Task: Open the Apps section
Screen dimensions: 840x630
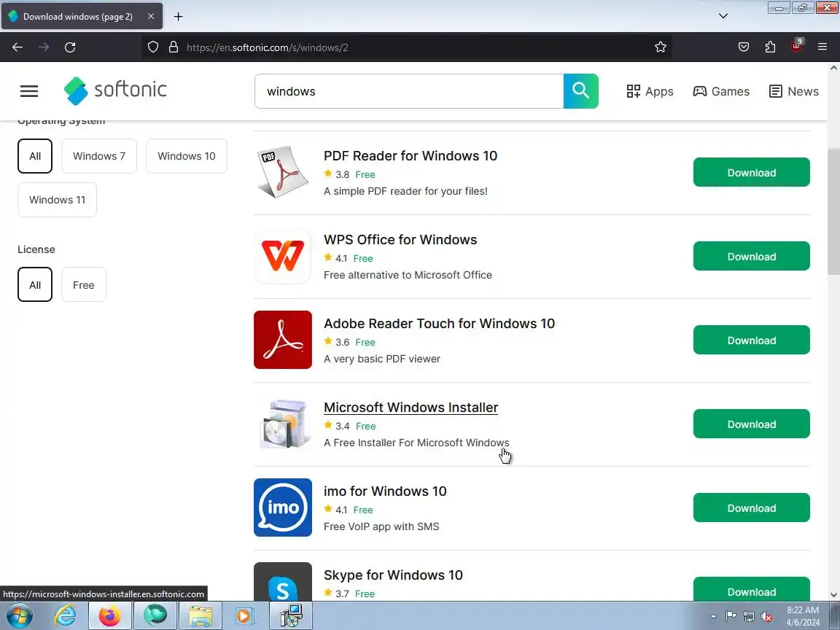Action: pos(650,92)
